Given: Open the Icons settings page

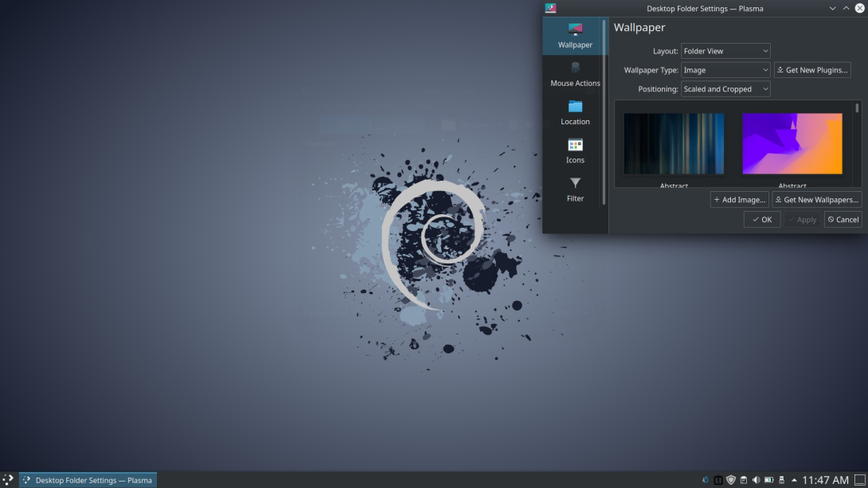Looking at the screenshot, I should 575,151.
